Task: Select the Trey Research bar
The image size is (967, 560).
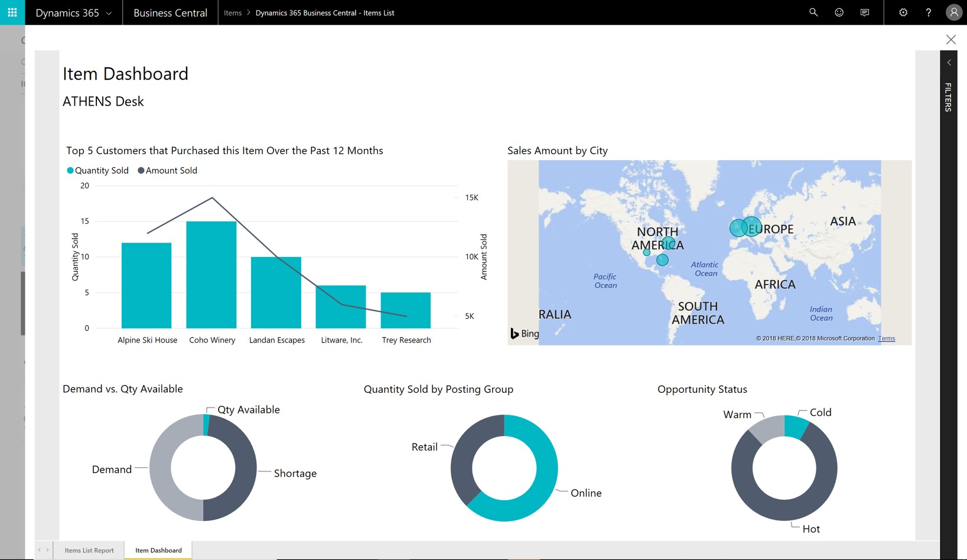Action: point(405,310)
